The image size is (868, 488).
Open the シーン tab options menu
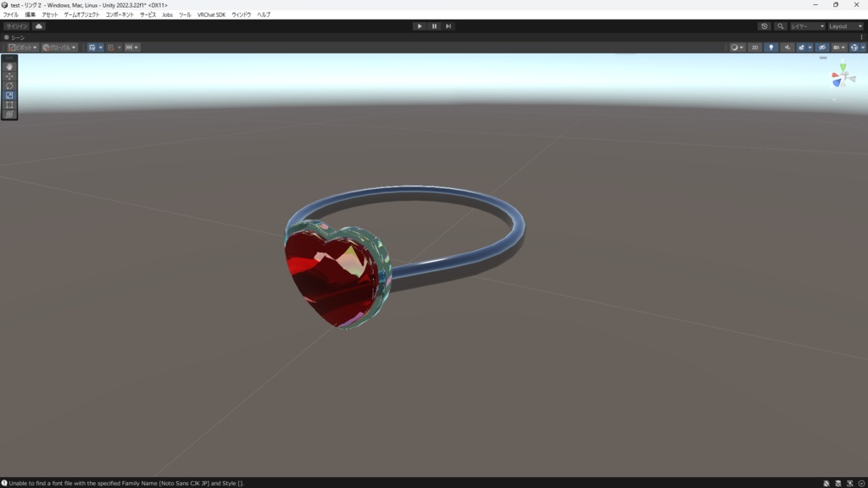tap(861, 37)
